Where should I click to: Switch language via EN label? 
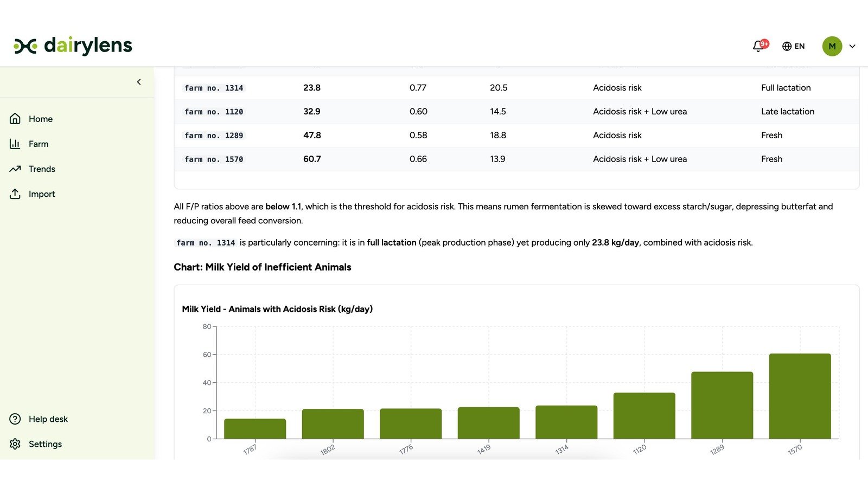tap(800, 47)
